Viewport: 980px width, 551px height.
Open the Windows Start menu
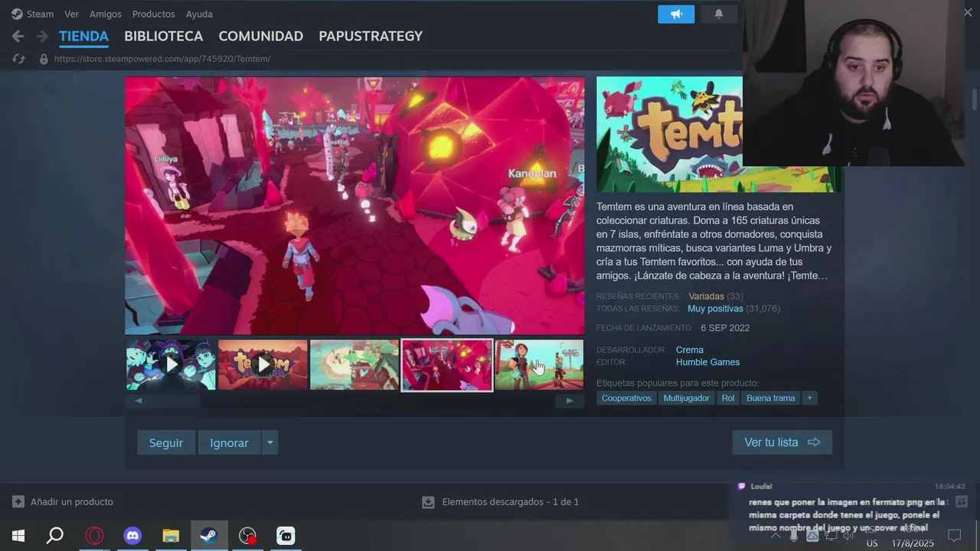(18, 536)
